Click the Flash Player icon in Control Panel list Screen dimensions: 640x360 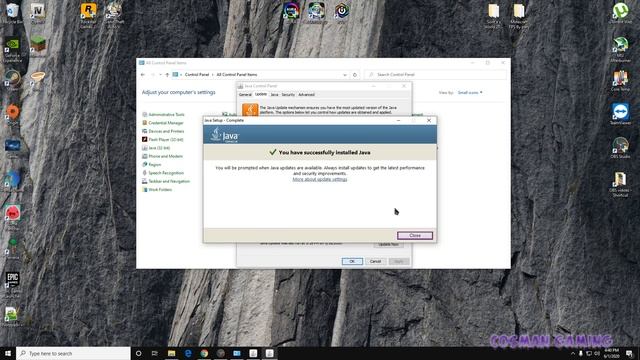pos(144,140)
